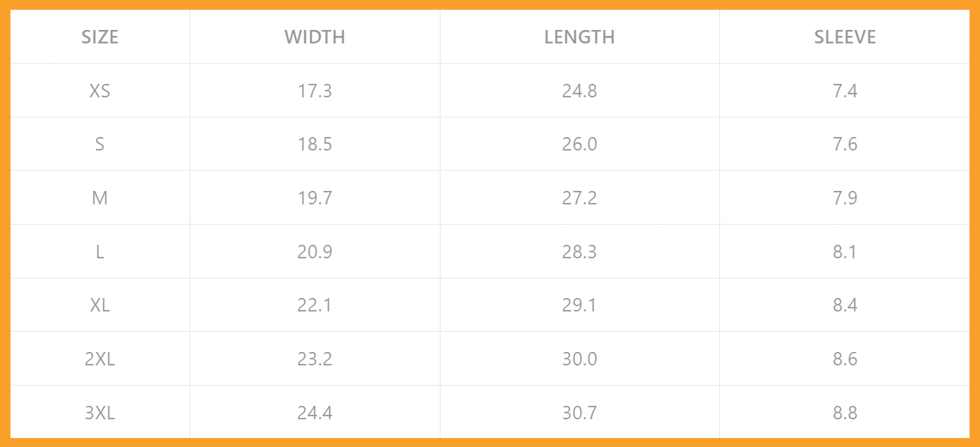The image size is (980, 447).
Task: Click the 8.4 sleeve value for XL
Action: click(844, 305)
